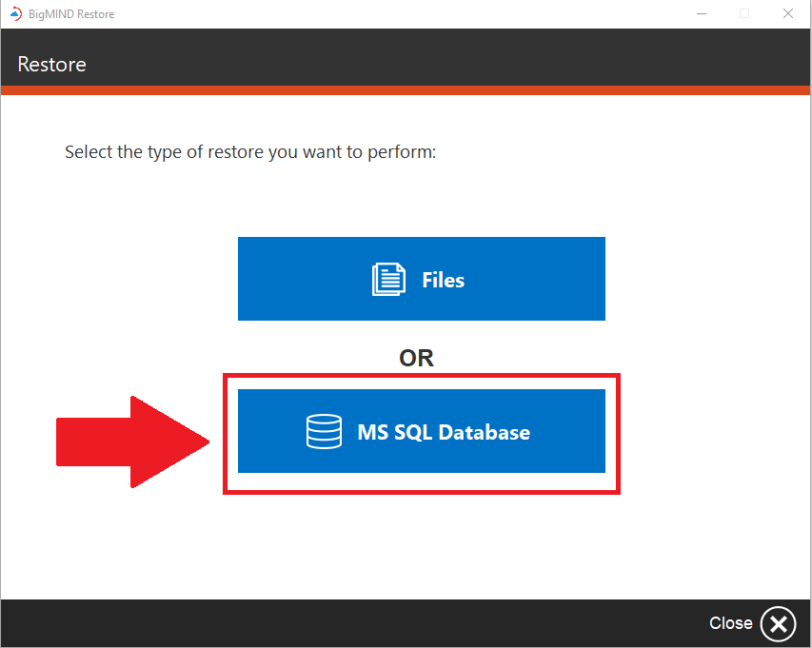Click the circled X icon next to Close
The width and height of the screenshot is (812, 648).
click(778, 623)
